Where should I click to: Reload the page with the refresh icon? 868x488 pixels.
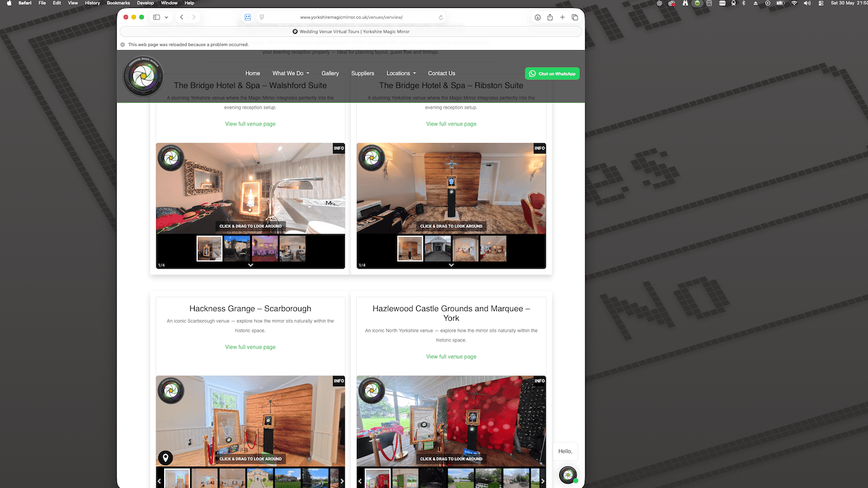(441, 18)
